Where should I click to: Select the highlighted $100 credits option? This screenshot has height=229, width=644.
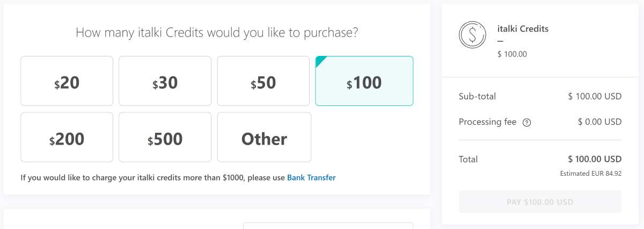364,82
